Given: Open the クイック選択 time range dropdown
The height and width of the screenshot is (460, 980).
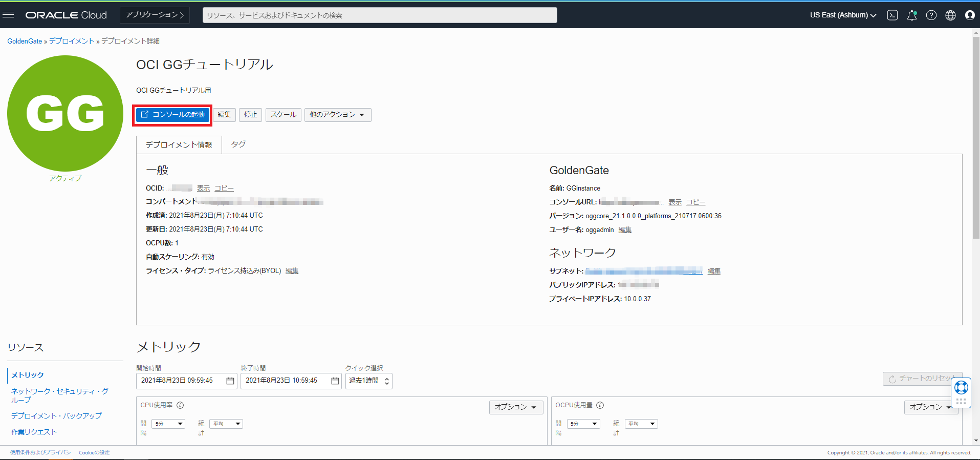Looking at the screenshot, I should 368,381.
